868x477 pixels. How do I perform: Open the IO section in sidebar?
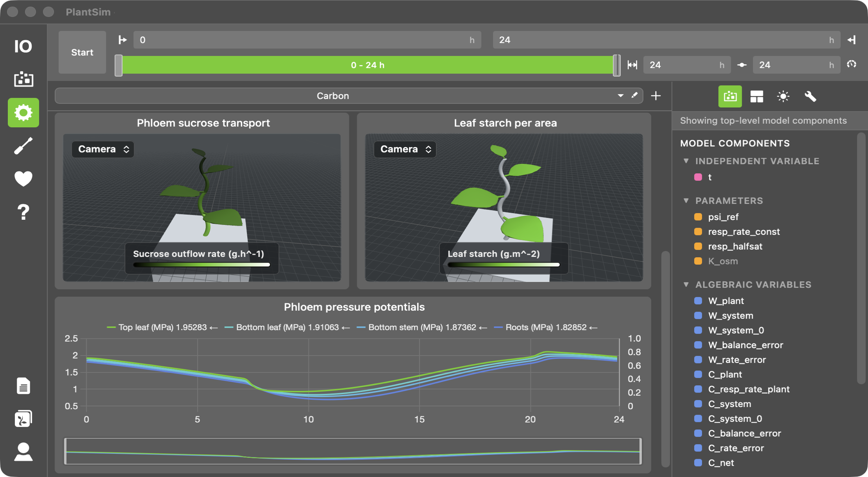coord(23,46)
